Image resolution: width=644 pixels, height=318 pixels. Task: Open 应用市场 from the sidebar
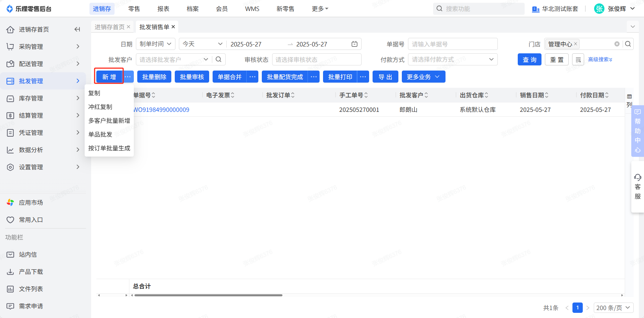(x=31, y=203)
